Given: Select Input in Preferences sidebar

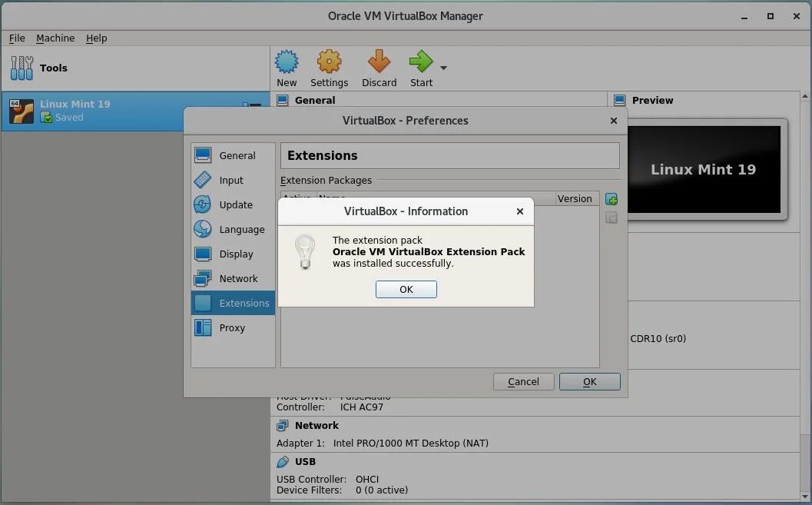Looking at the screenshot, I should tap(233, 180).
